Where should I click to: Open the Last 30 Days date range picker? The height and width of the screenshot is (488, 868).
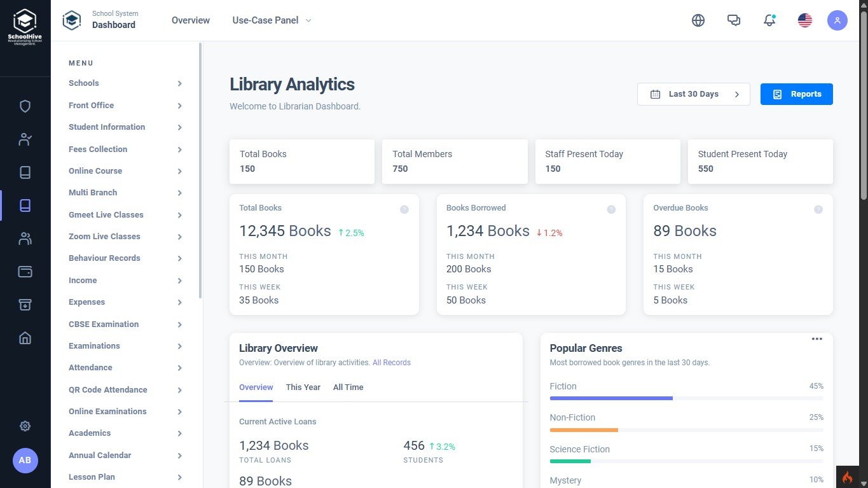693,94
